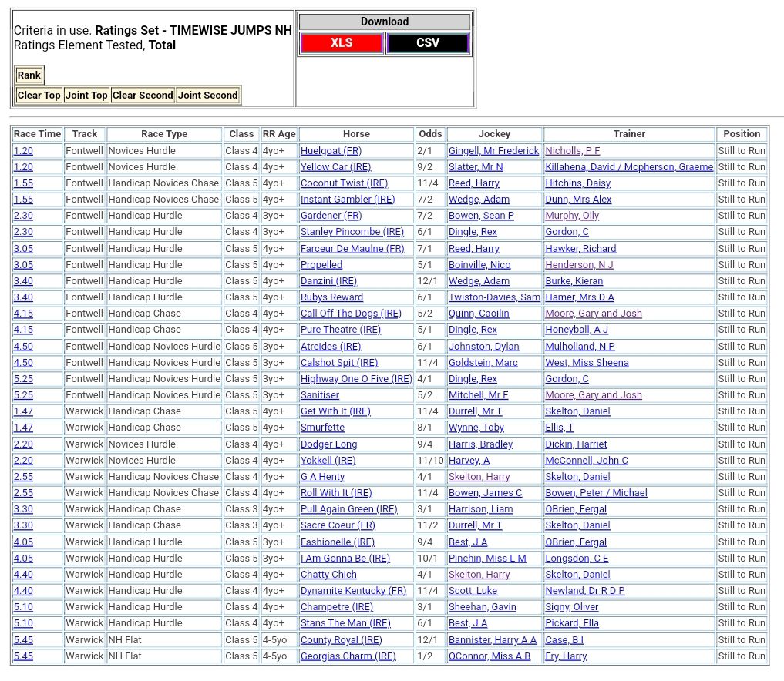Select the Clear Top filter button
This screenshot has width=784, height=681.
[x=39, y=96]
